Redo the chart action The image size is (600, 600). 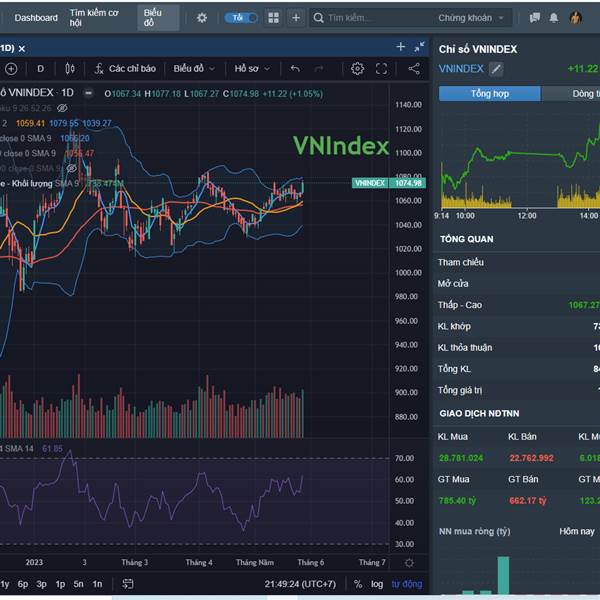pos(318,69)
